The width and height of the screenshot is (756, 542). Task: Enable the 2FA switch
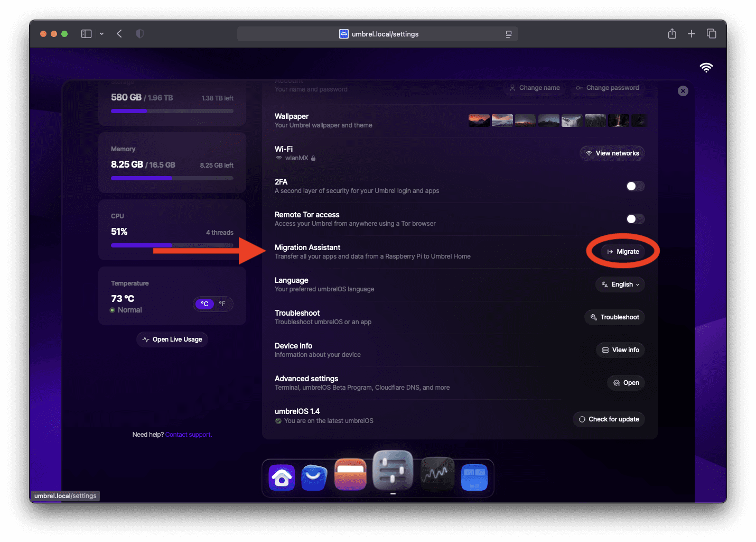pyautogui.click(x=636, y=186)
